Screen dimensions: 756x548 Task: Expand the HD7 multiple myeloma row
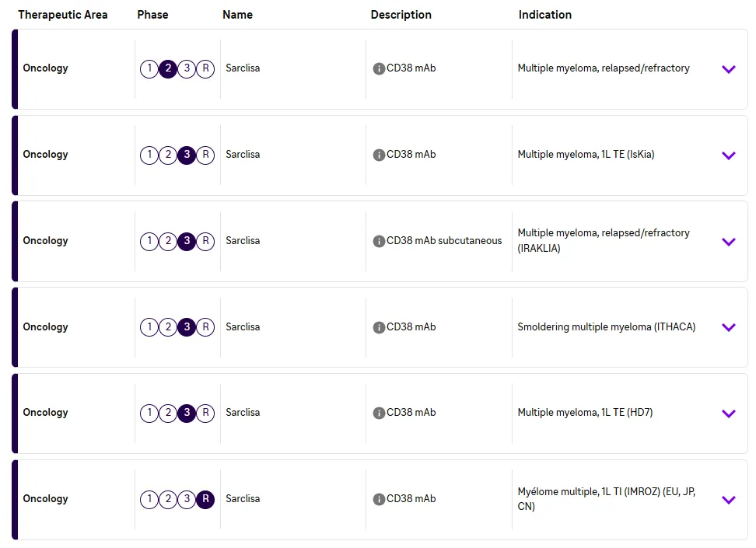(x=729, y=414)
